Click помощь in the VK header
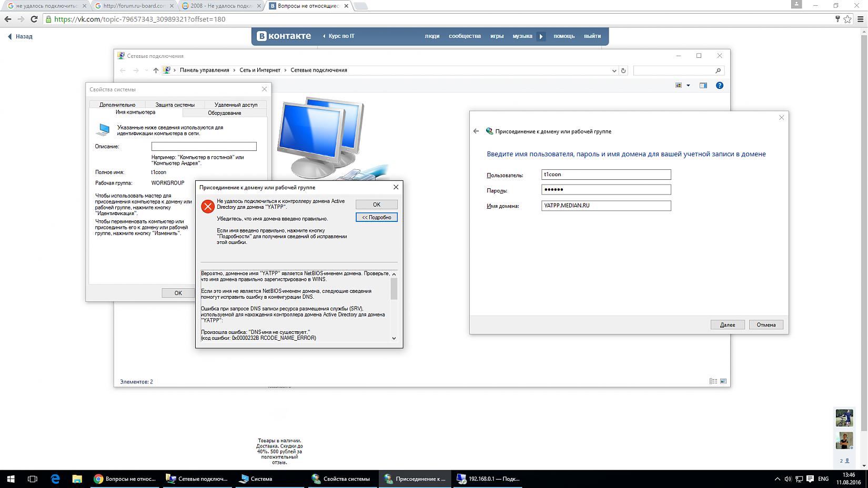This screenshot has width=868, height=488. point(564,36)
